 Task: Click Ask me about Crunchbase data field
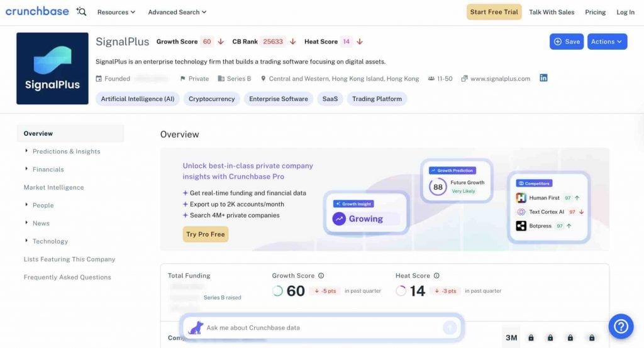pos(323,327)
